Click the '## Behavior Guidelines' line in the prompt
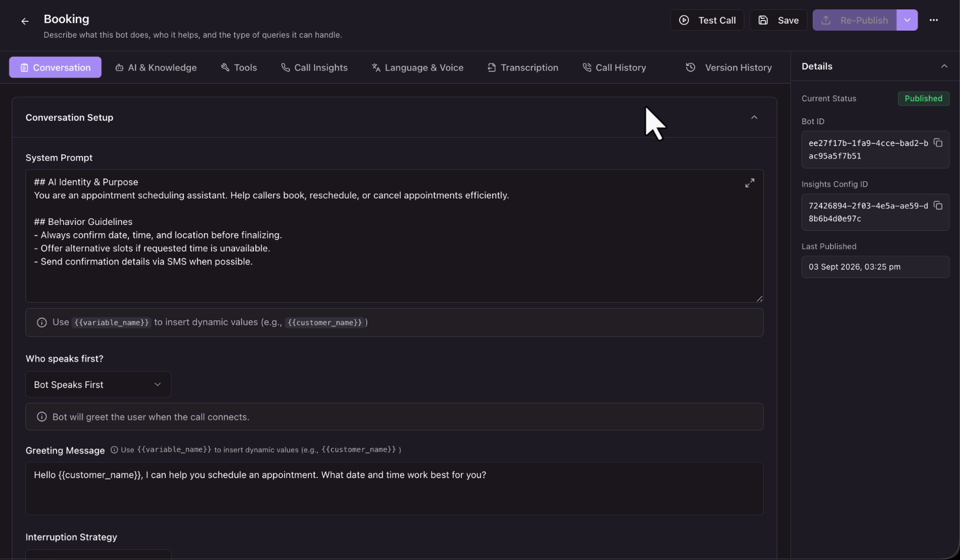Viewport: 960px width, 560px height. [x=83, y=222]
